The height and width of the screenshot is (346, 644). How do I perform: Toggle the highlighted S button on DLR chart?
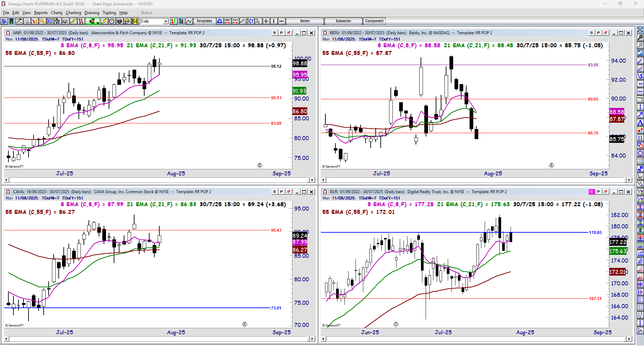(591, 192)
